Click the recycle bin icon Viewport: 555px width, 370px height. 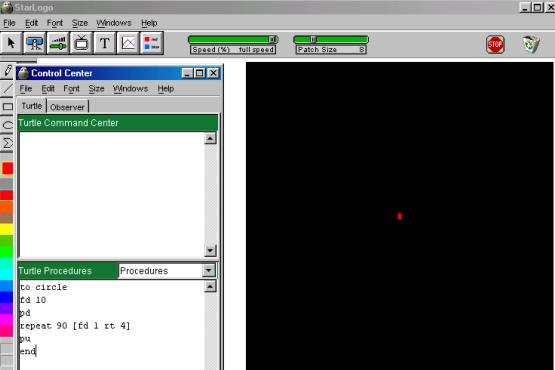[531, 44]
